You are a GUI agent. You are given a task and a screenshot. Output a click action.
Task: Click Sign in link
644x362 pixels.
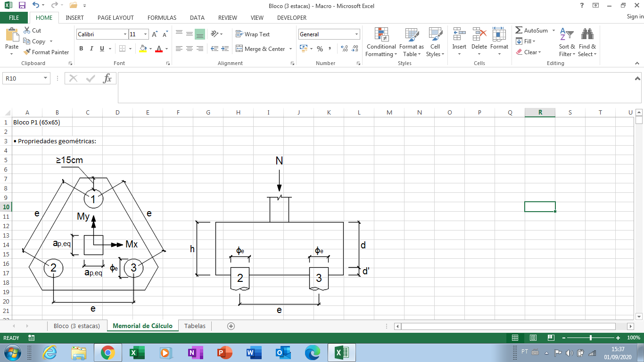[x=635, y=16]
